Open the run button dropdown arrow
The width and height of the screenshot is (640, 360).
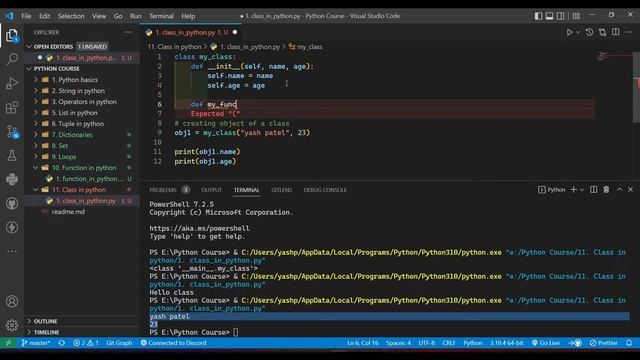pos(578,32)
